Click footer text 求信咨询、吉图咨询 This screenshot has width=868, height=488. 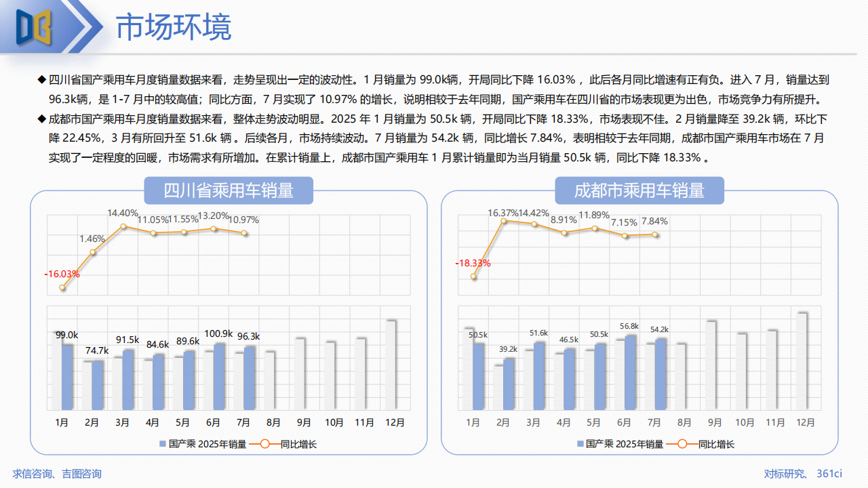[57, 474]
